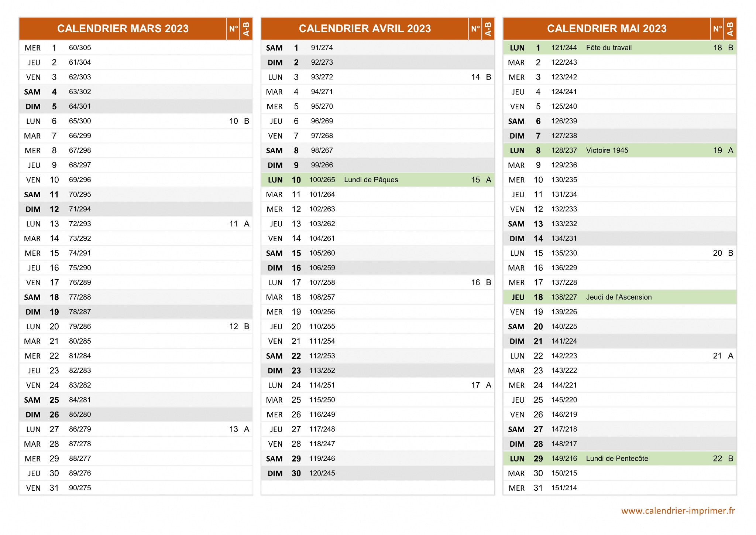Select the Jeudi de l'Ascension label
This screenshot has width=756, height=535.
619,297
